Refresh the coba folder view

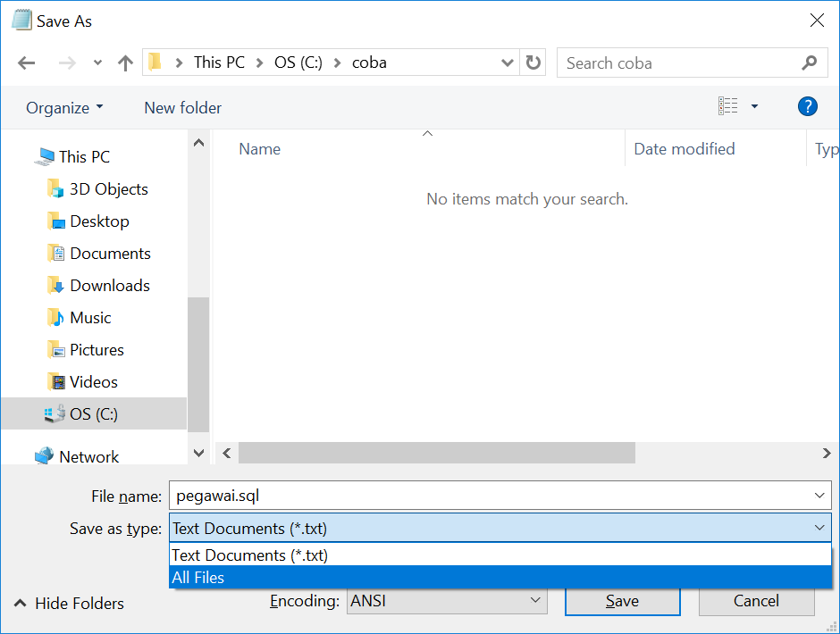[533, 63]
